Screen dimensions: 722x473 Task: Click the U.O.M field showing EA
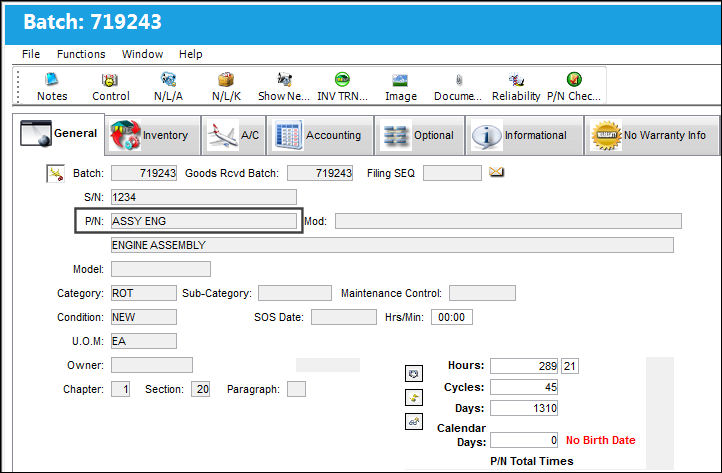[x=144, y=341]
